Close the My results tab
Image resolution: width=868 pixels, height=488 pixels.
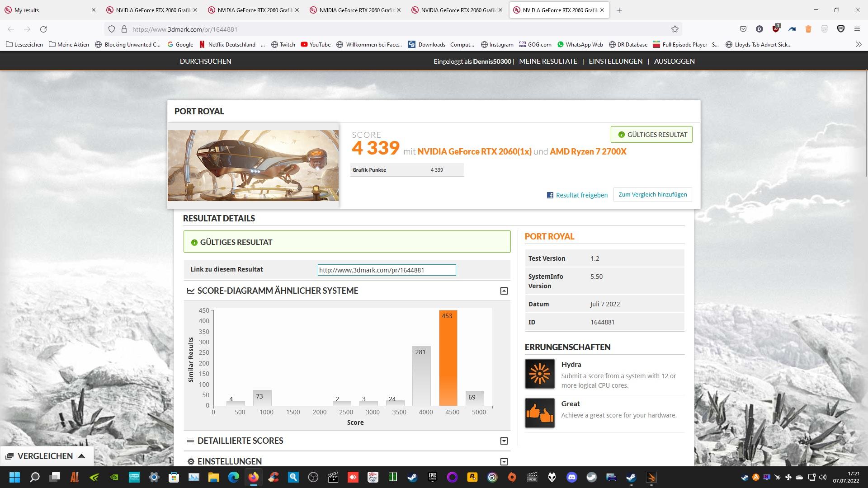pyautogui.click(x=94, y=10)
